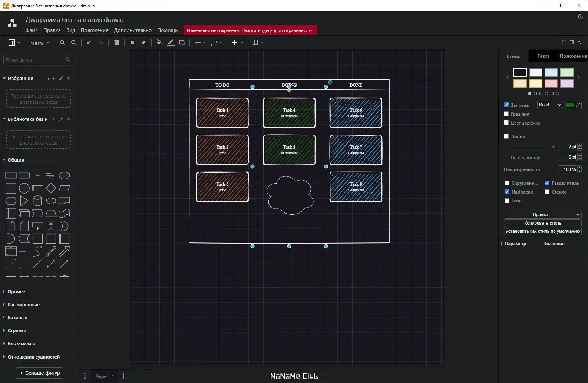Expand the Блок-схемы shape category
The width and height of the screenshot is (588, 383).
(x=21, y=343)
